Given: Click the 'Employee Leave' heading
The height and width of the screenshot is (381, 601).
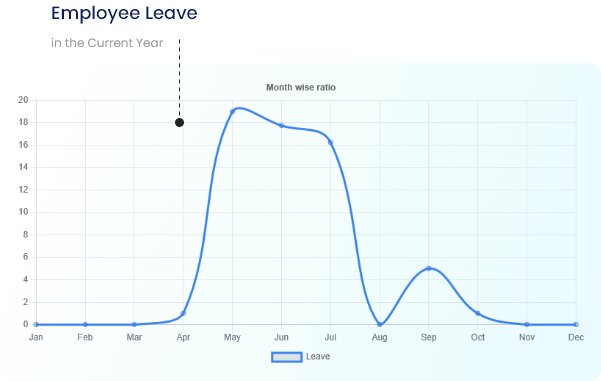Looking at the screenshot, I should tap(124, 13).
